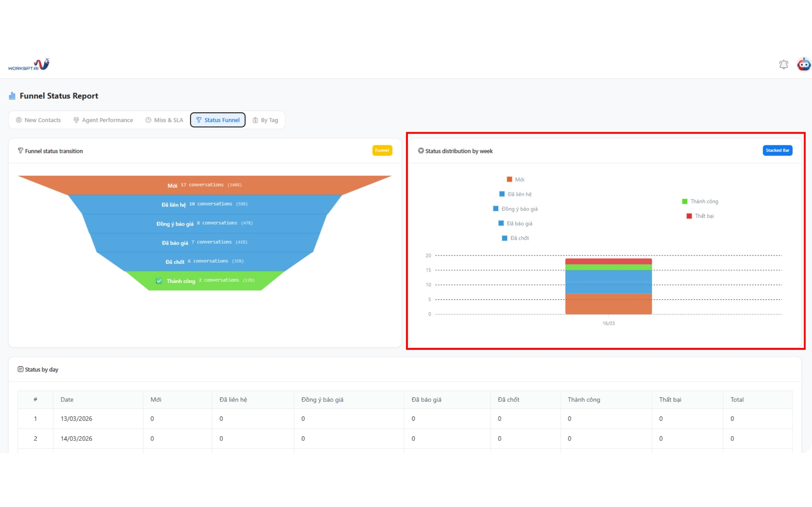Click the orange segment of the 16/03 bar

[x=608, y=304]
